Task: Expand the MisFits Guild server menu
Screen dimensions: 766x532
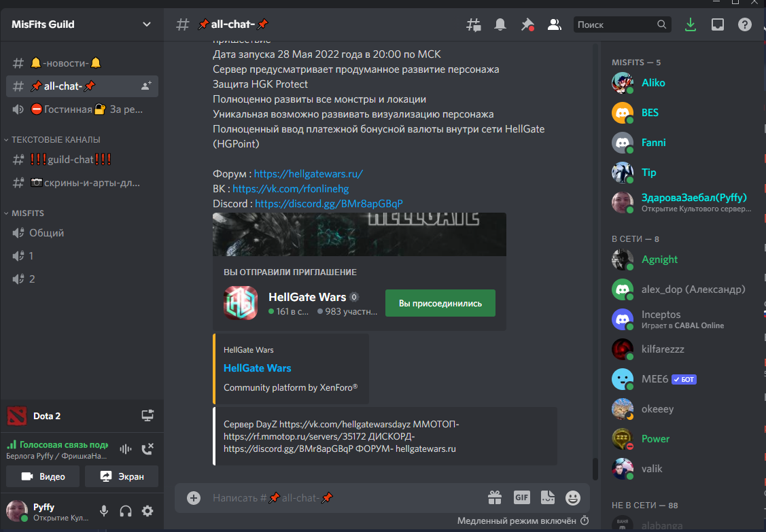Action: [82, 24]
